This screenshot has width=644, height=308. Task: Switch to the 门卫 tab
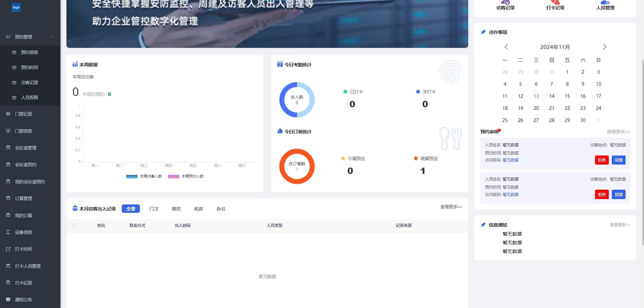(x=154, y=209)
